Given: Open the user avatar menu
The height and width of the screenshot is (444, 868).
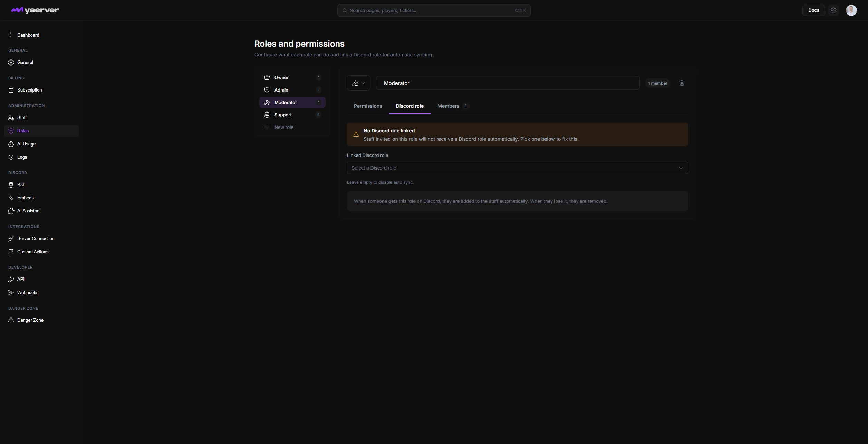Looking at the screenshot, I should (x=851, y=10).
